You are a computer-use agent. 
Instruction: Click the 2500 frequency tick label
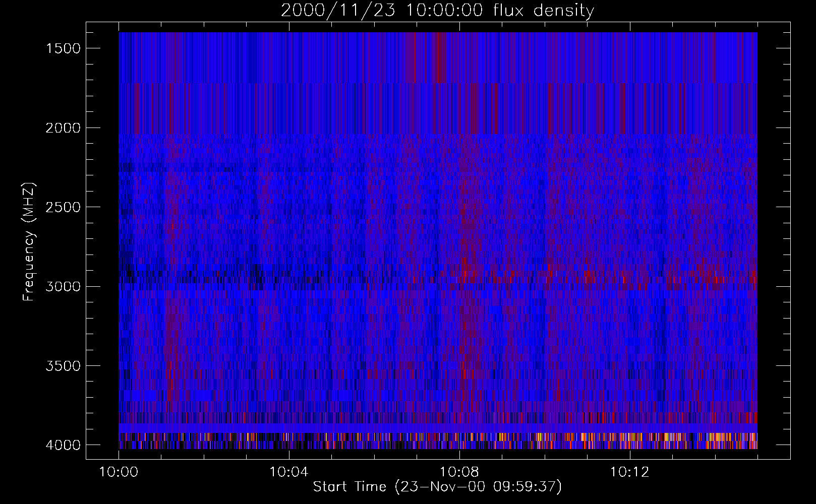coord(63,207)
